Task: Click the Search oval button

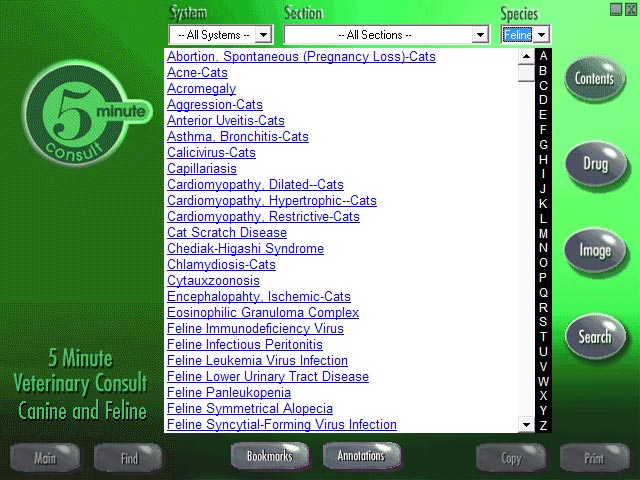Action: [595, 336]
